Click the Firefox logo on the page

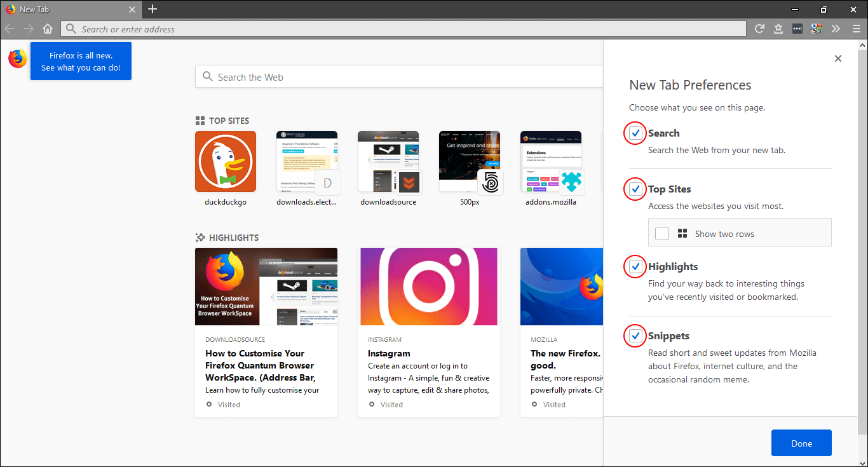(x=18, y=58)
